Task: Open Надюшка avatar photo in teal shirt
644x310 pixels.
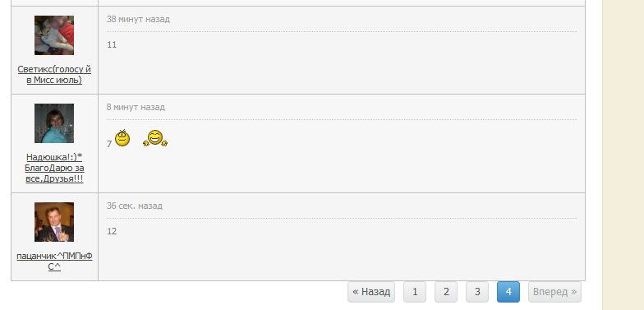Action: pos(54,123)
